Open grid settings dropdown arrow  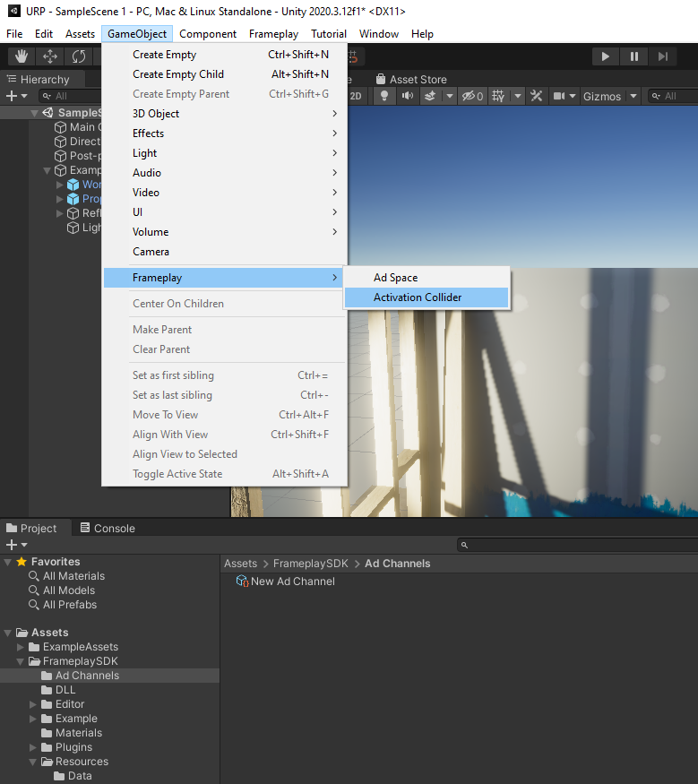(518, 96)
